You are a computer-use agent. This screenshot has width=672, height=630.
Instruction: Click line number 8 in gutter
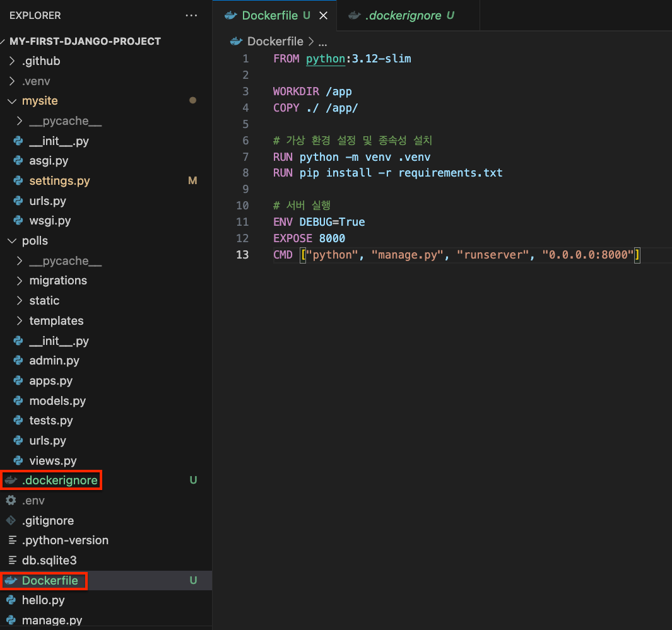point(245,173)
